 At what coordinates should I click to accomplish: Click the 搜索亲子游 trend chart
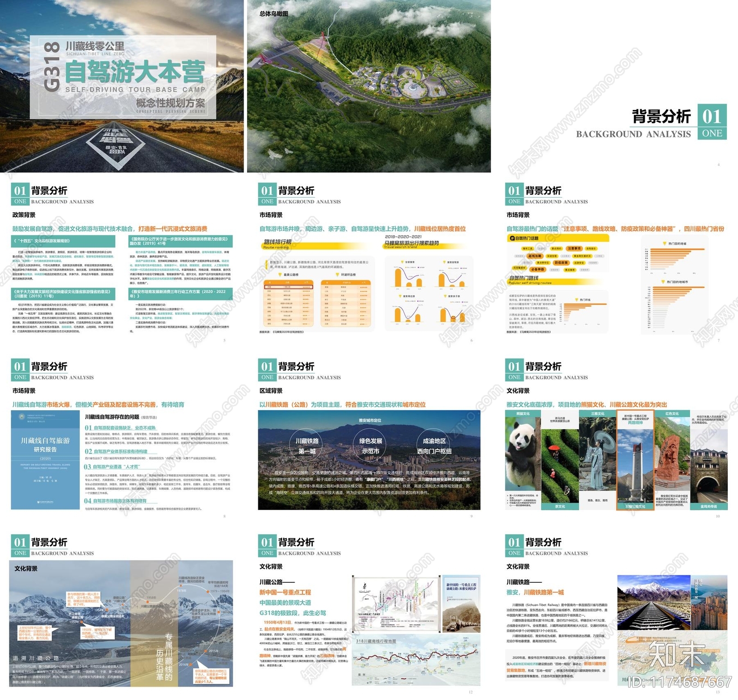coord(452,309)
